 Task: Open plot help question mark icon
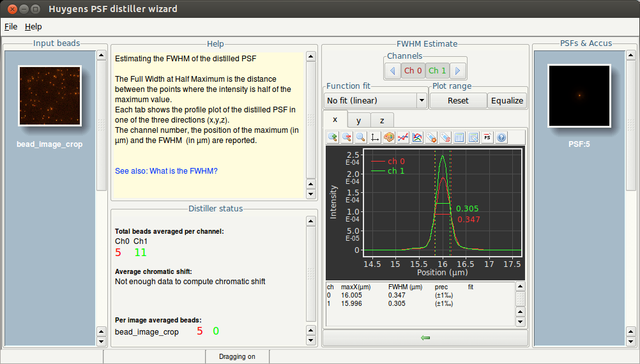[501, 137]
